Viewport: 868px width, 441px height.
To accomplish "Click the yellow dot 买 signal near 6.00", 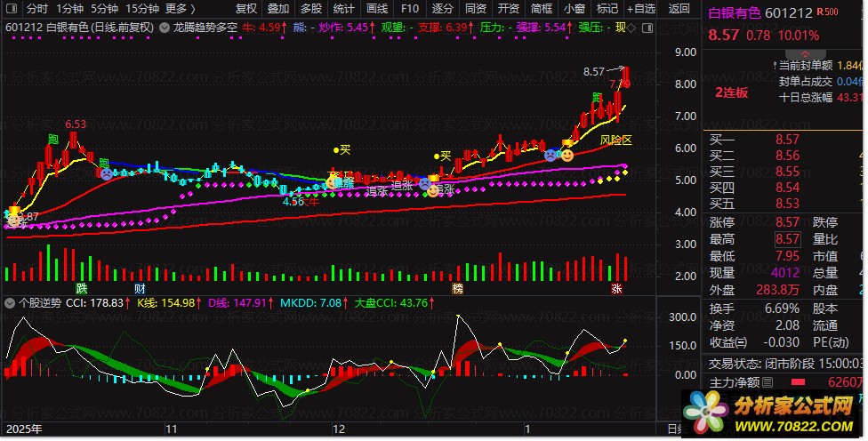I will [x=342, y=150].
